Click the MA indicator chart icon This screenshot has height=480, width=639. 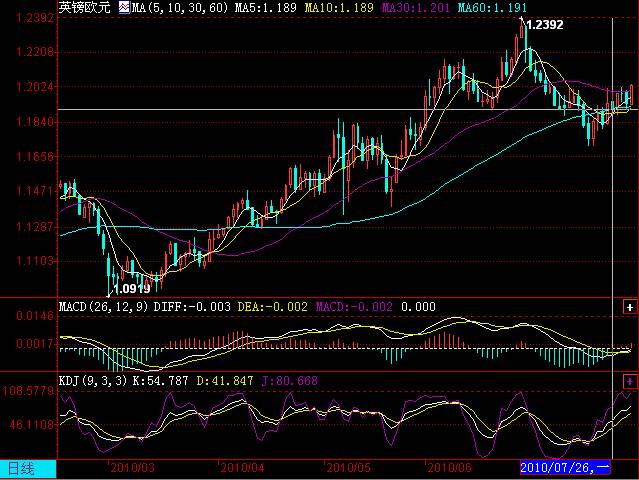click(124, 7)
